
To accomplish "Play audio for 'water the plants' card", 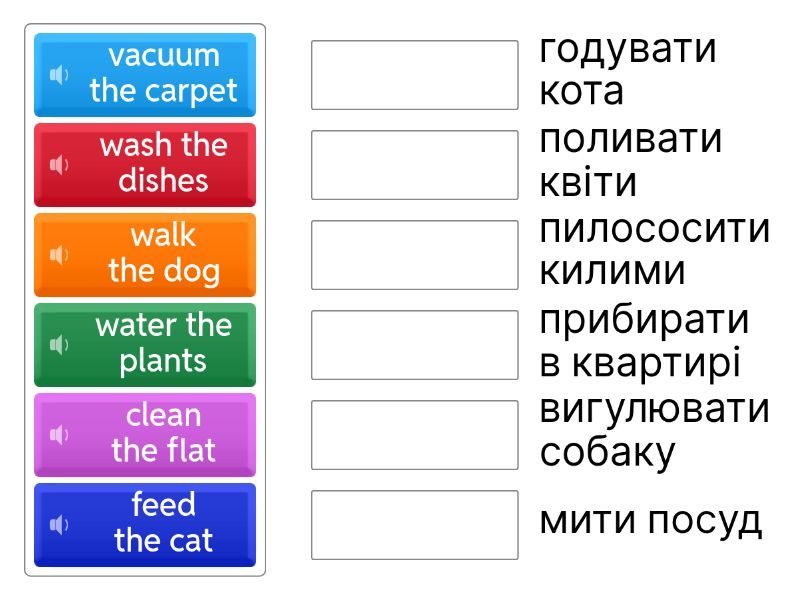I will [60, 345].
